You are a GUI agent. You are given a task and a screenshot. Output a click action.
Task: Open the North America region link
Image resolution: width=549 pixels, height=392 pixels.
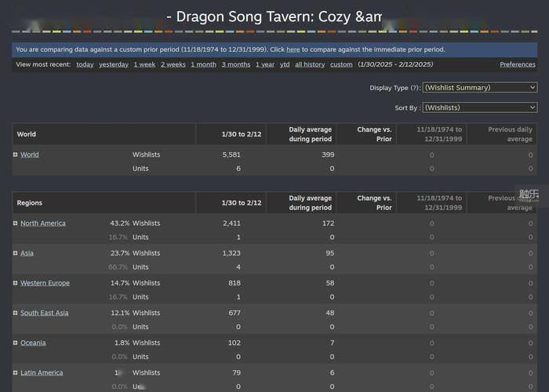[x=42, y=223]
